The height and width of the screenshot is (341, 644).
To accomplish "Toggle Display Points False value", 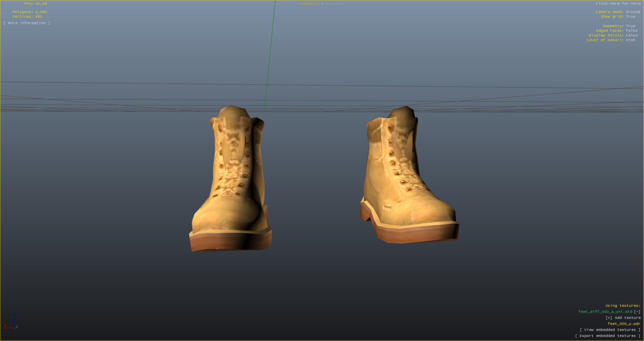I will click(632, 35).
